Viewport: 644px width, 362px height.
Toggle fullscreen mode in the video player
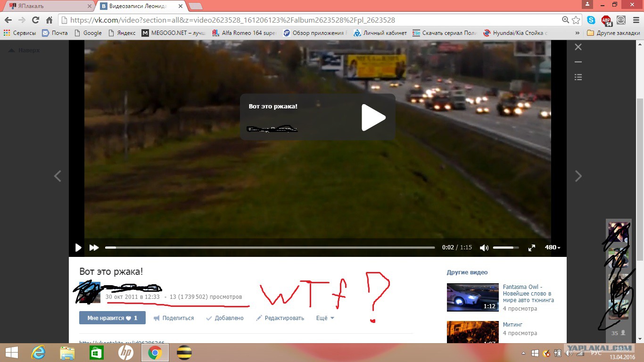(532, 247)
